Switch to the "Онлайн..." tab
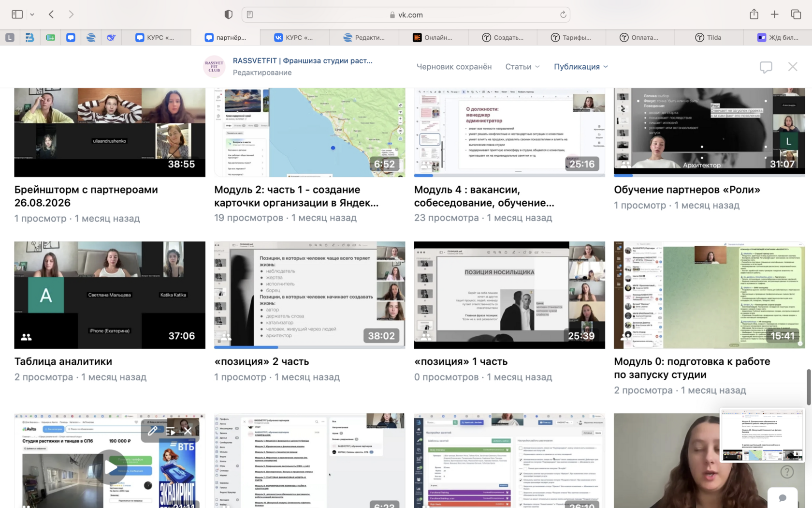Image resolution: width=812 pixels, height=508 pixels. click(434, 37)
